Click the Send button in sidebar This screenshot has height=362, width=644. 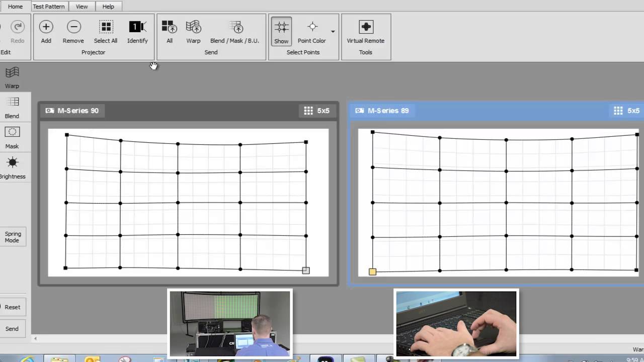tap(12, 329)
